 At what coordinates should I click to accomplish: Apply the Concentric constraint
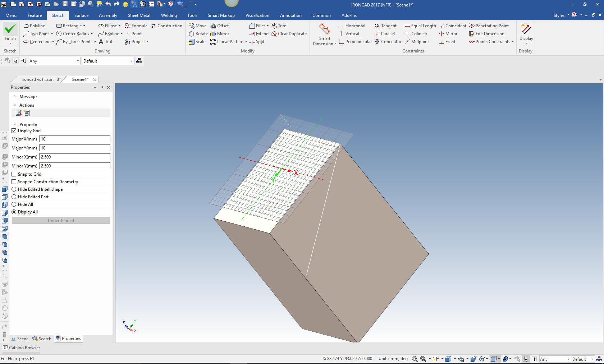tap(388, 42)
